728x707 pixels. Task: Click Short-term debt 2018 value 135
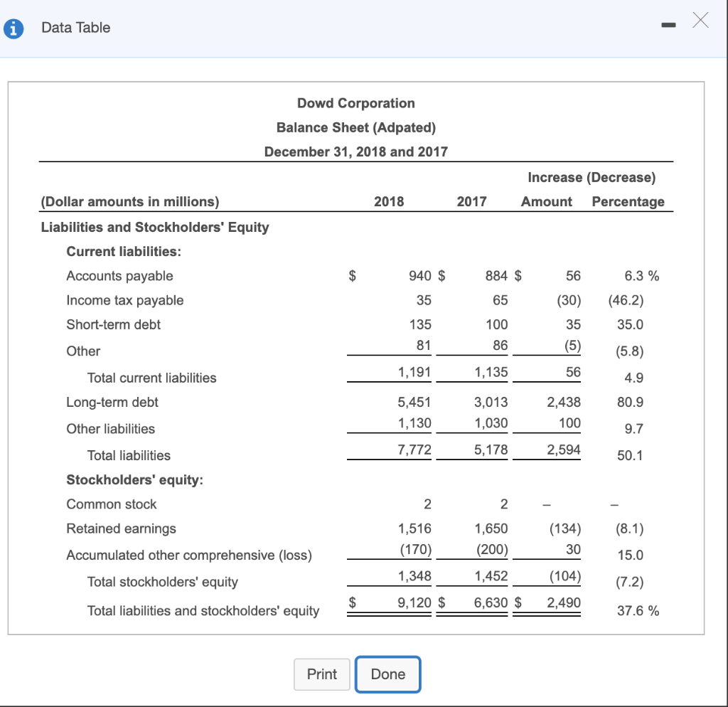point(420,324)
